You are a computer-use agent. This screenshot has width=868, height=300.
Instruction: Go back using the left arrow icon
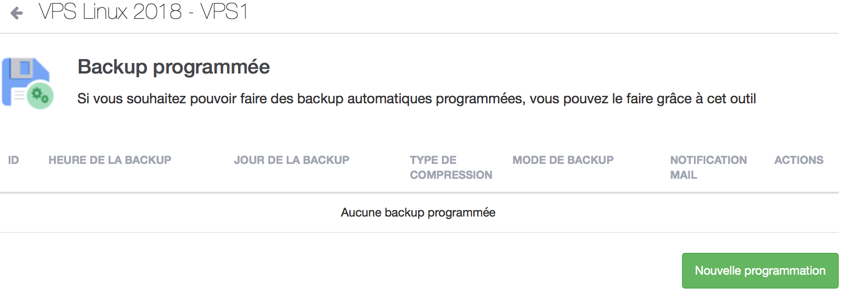[x=17, y=13]
